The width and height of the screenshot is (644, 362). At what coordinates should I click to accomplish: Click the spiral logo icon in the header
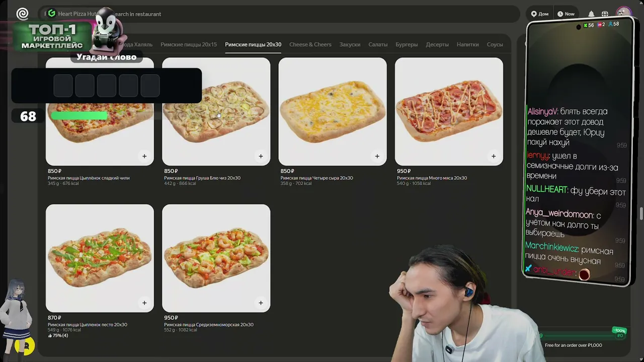click(22, 14)
